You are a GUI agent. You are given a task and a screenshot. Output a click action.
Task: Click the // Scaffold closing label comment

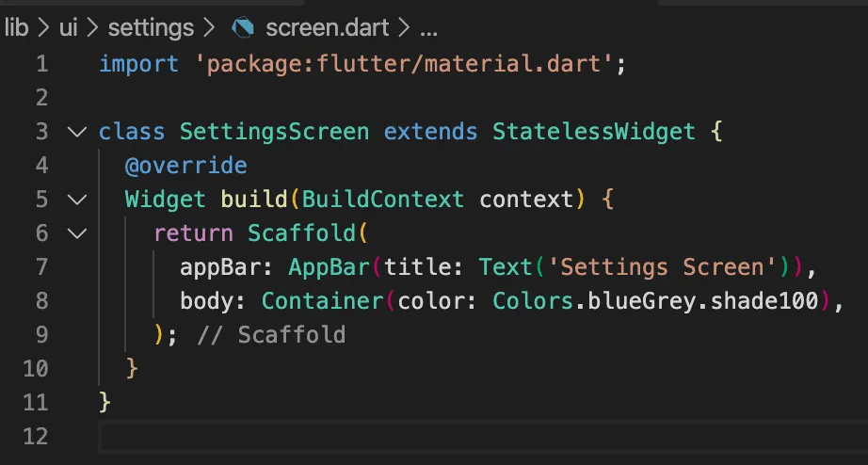[271, 335]
